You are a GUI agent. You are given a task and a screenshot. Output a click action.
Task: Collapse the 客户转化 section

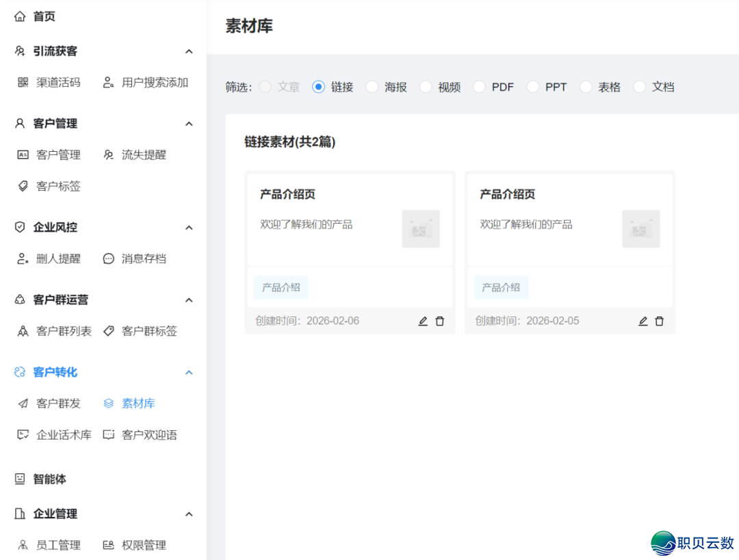tap(189, 372)
